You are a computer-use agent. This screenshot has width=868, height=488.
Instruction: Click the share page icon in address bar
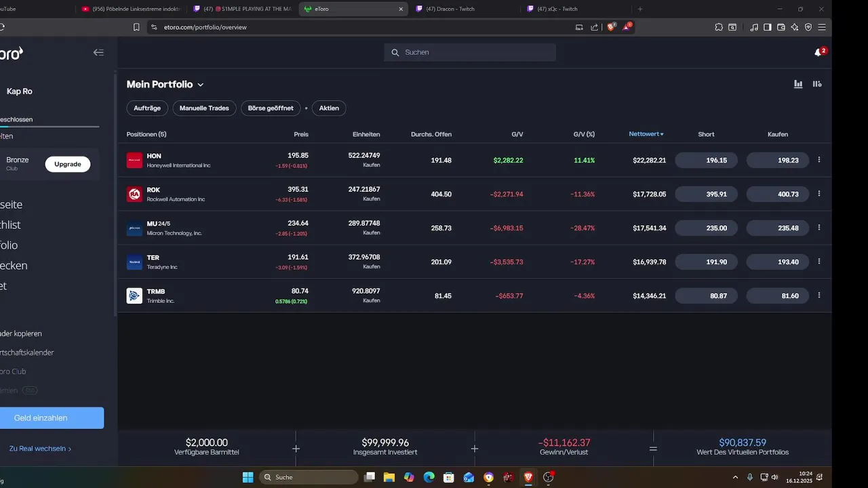pyautogui.click(x=595, y=27)
